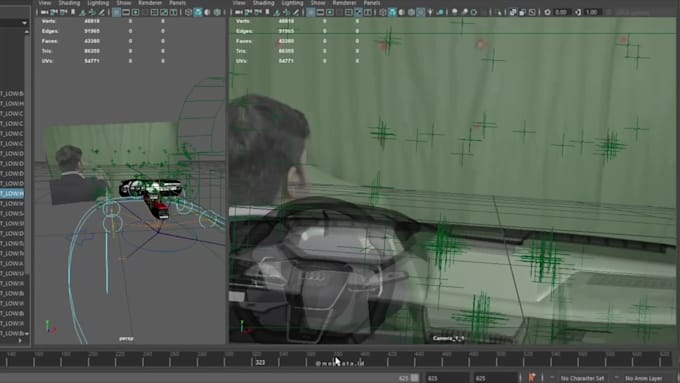Viewport: 680px width, 383px height.
Task: Click the outliner scrollbar up arrow
Action: point(27,32)
